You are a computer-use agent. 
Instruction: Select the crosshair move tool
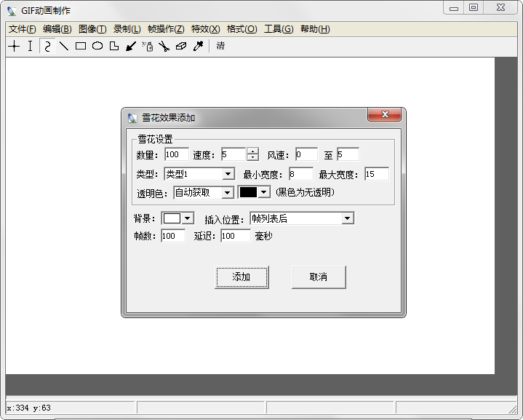click(14, 46)
